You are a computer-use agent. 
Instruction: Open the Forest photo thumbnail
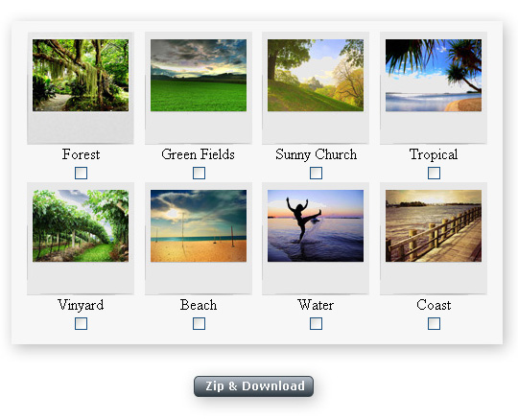tap(81, 76)
